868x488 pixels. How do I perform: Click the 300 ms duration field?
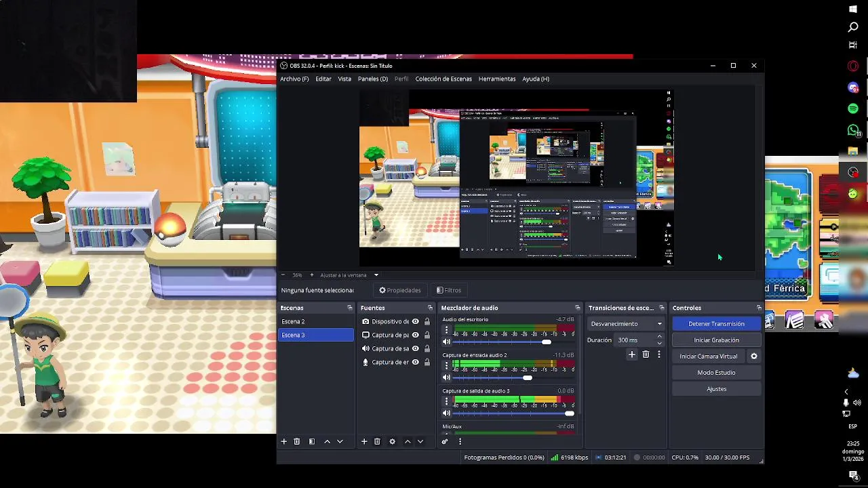pos(635,340)
